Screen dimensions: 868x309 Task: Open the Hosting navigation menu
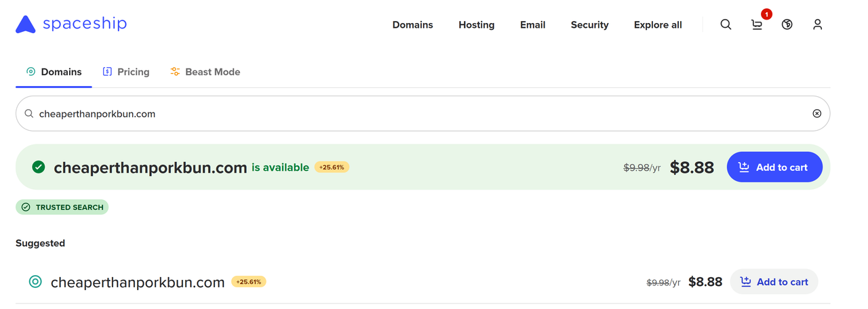[476, 24]
